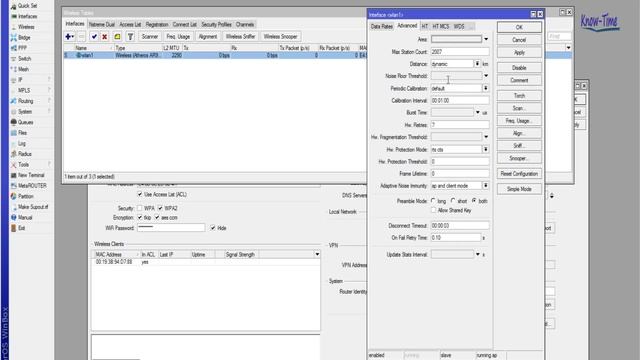The image size is (640, 360).
Task: Click Exit in sidebar
Action: [21, 228]
